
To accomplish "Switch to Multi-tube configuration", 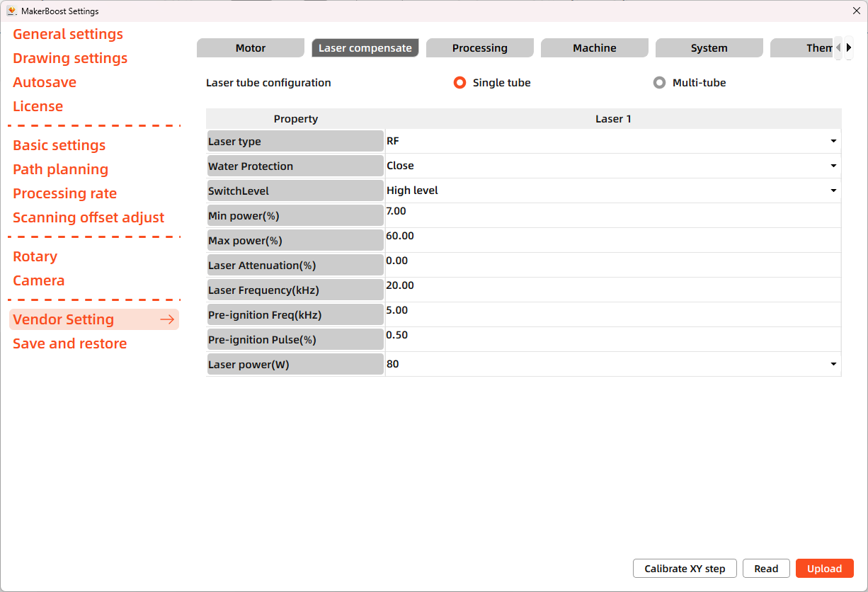I will point(659,82).
